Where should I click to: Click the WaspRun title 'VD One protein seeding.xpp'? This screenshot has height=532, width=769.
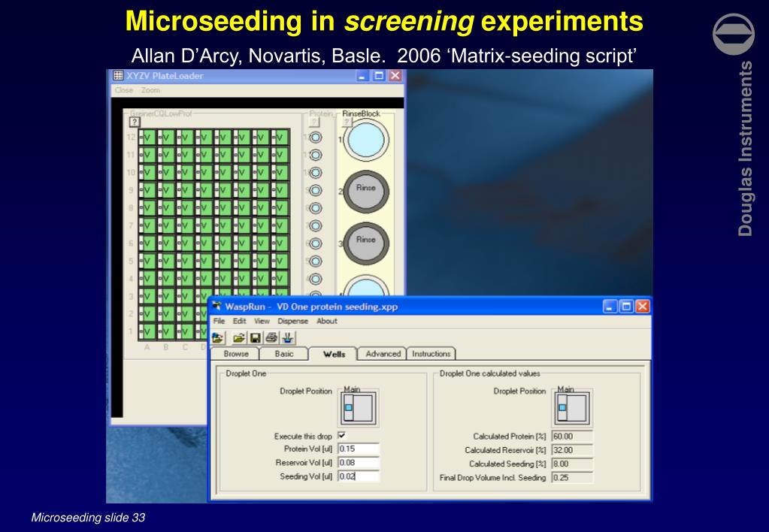(337, 307)
